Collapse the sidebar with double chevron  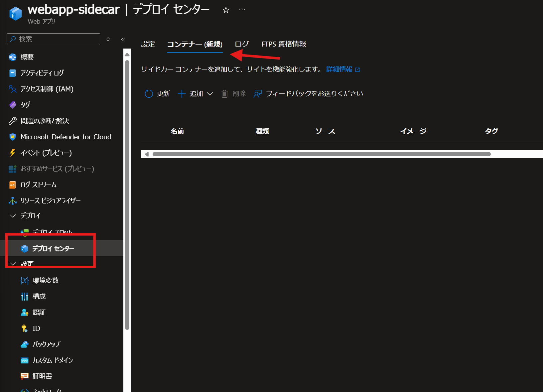coord(123,39)
